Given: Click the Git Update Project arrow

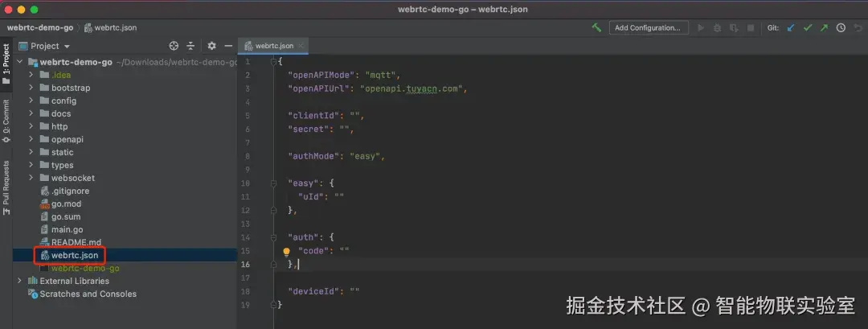Looking at the screenshot, I should click(x=791, y=27).
